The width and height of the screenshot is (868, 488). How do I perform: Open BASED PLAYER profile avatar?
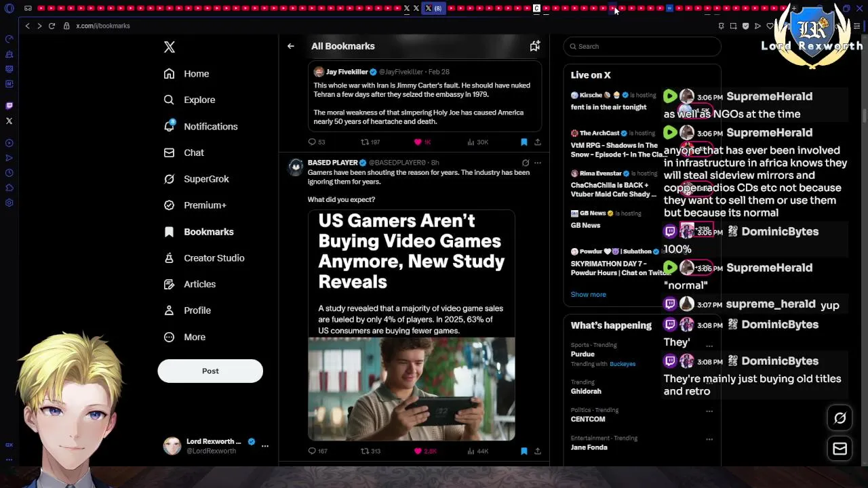click(296, 167)
